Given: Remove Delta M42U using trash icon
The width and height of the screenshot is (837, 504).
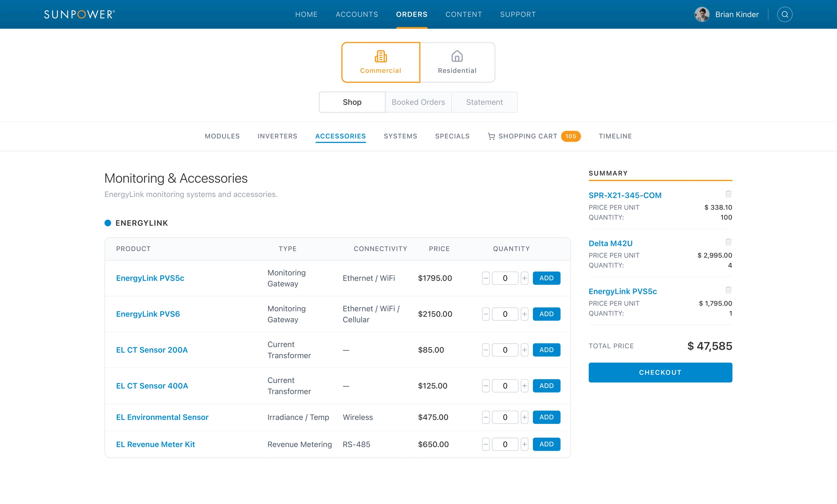Looking at the screenshot, I should tap(728, 242).
